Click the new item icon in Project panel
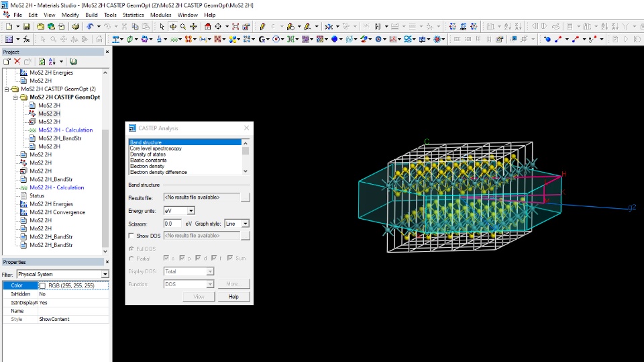Image resolution: width=644 pixels, height=362 pixels. 7,61
